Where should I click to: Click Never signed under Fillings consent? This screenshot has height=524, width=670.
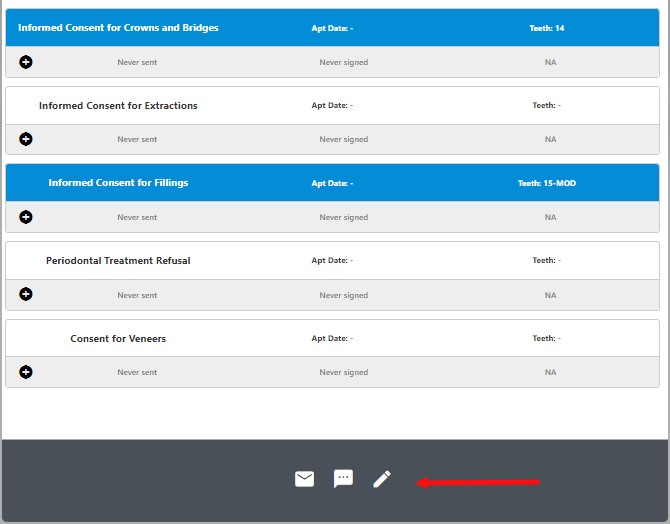point(344,218)
